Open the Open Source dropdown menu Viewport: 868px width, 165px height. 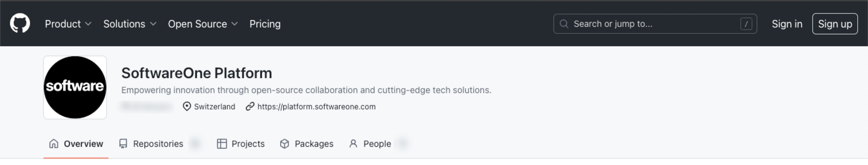click(203, 24)
